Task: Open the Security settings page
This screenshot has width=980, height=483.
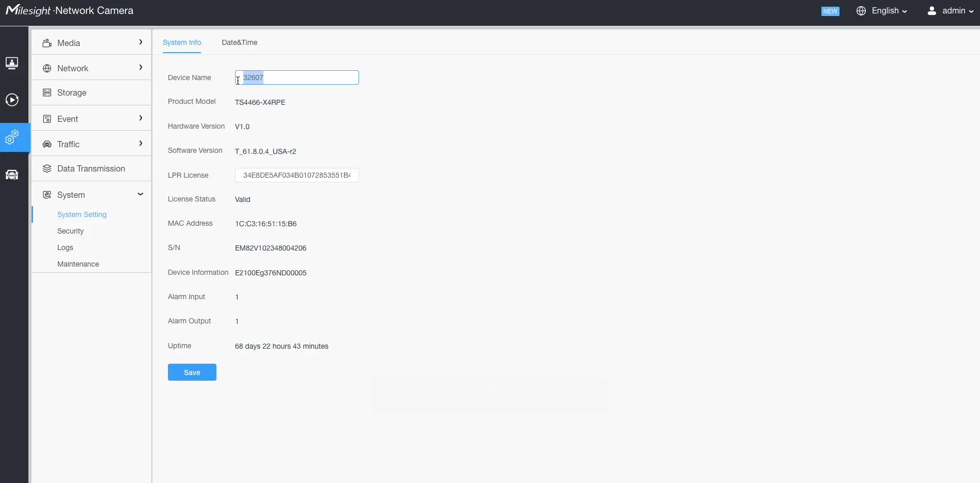Action: pyautogui.click(x=70, y=231)
